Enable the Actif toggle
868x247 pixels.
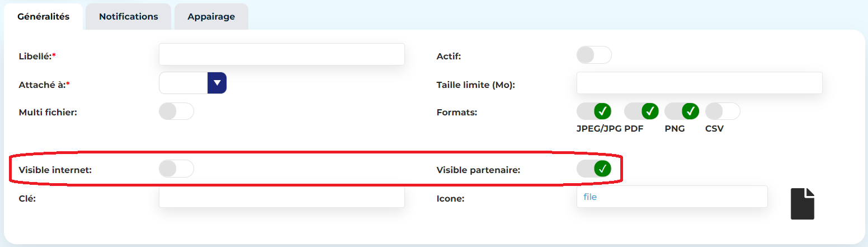pyautogui.click(x=594, y=55)
